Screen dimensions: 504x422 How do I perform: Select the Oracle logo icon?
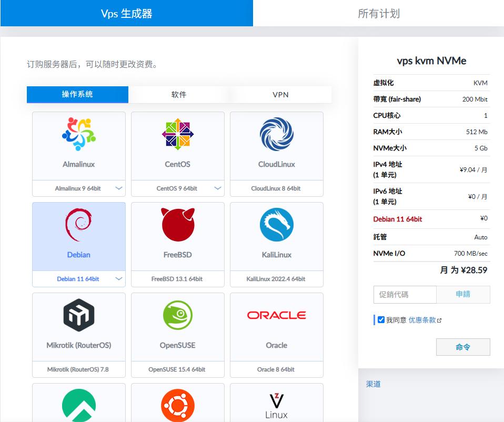click(x=276, y=315)
